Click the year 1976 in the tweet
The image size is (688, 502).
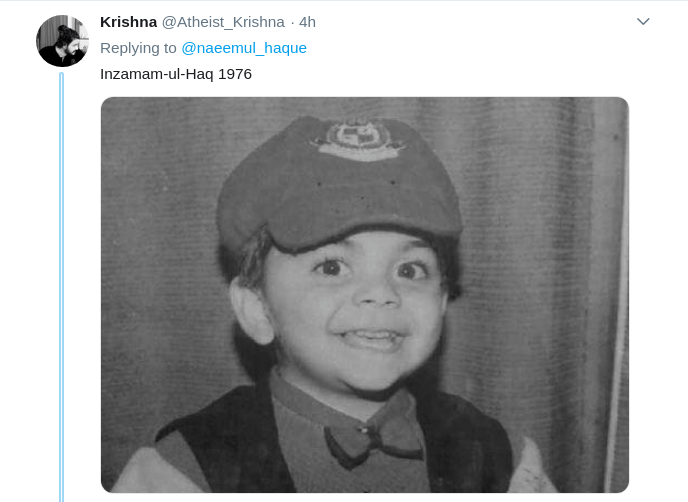[235, 74]
